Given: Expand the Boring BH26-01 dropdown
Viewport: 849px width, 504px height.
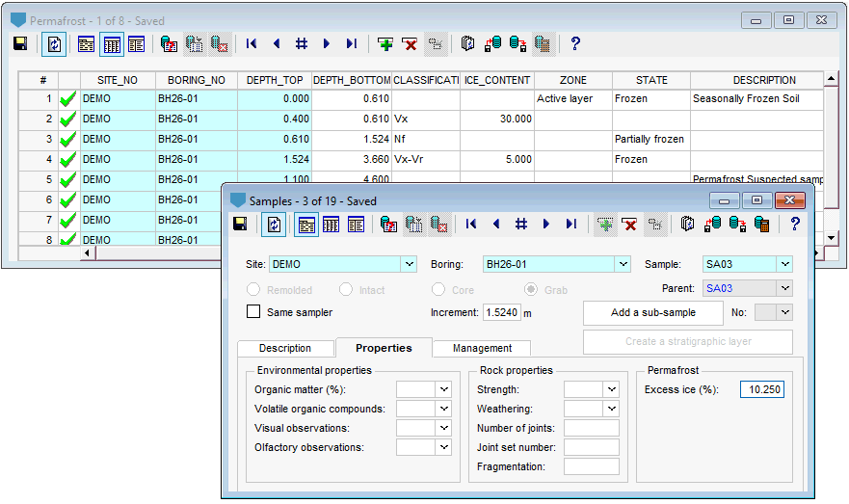Looking at the screenshot, I should (x=623, y=264).
